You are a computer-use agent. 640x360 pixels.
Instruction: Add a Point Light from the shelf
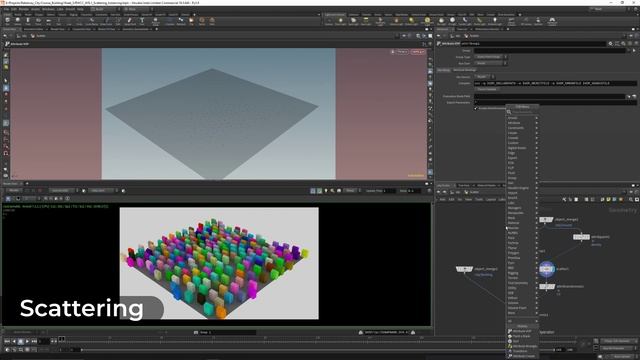point(340,21)
